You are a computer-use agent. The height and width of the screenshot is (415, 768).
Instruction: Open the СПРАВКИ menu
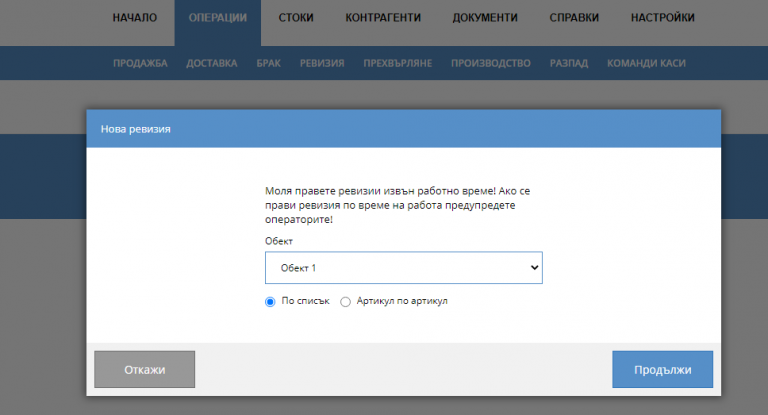tap(574, 18)
